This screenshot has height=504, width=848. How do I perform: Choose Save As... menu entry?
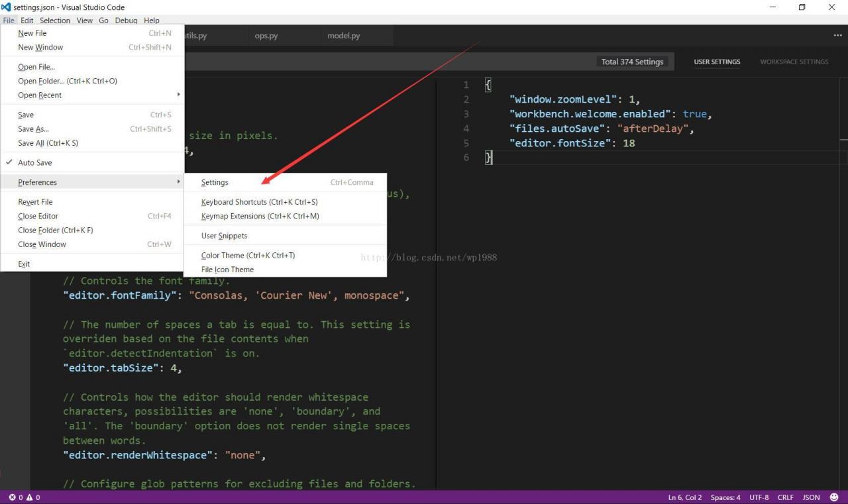pyautogui.click(x=92, y=129)
